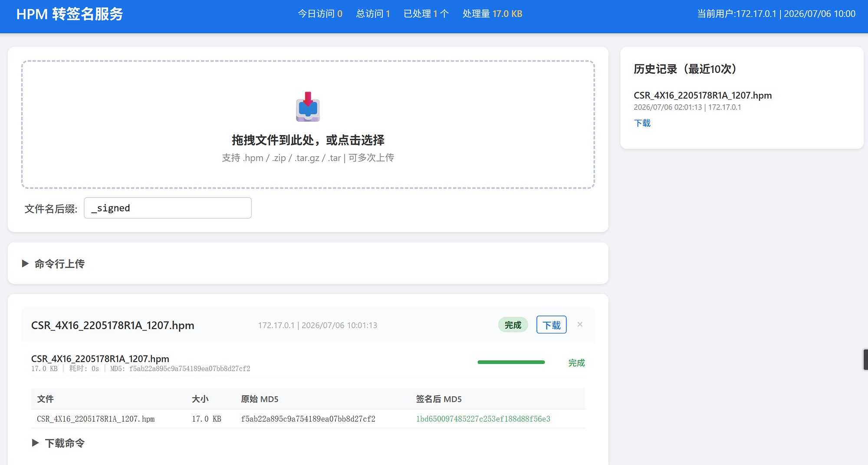Screen dimensions: 868x465
Task: Click the 下载 button next to 完成 badge
Action: pyautogui.click(x=551, y=325)
